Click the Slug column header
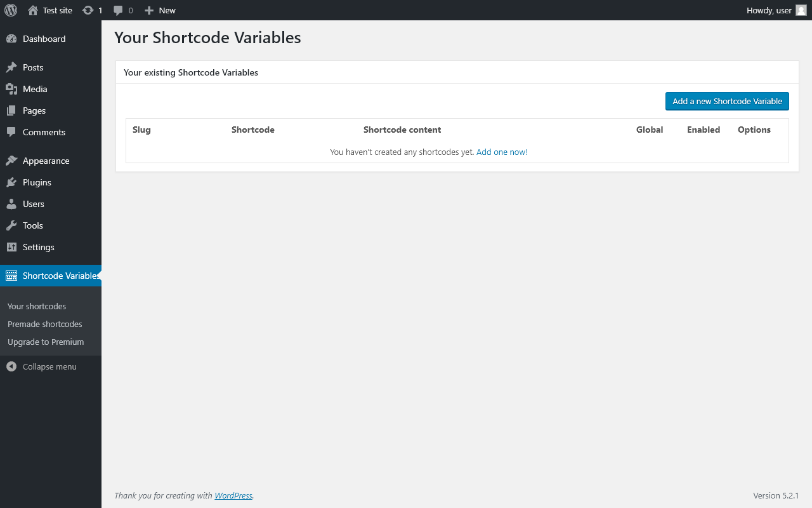Viewport: 812px width, 508px height. (x=141, y=130)
